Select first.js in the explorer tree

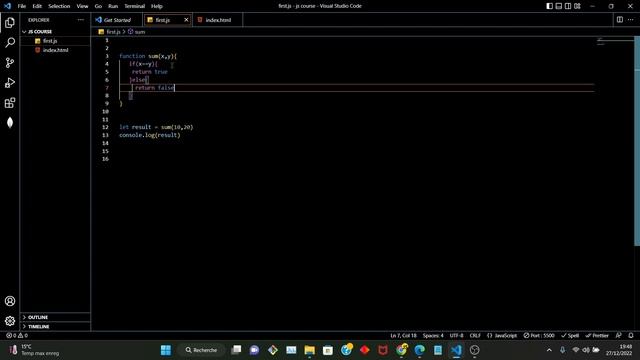tap(55, 41)
